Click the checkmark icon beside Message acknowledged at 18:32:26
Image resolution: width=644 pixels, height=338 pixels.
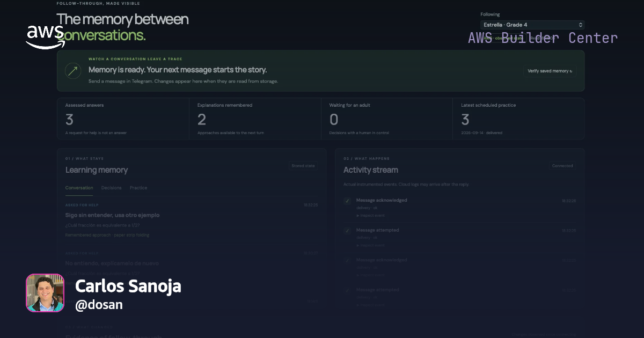pyautogui.click(x=348, y=201)
